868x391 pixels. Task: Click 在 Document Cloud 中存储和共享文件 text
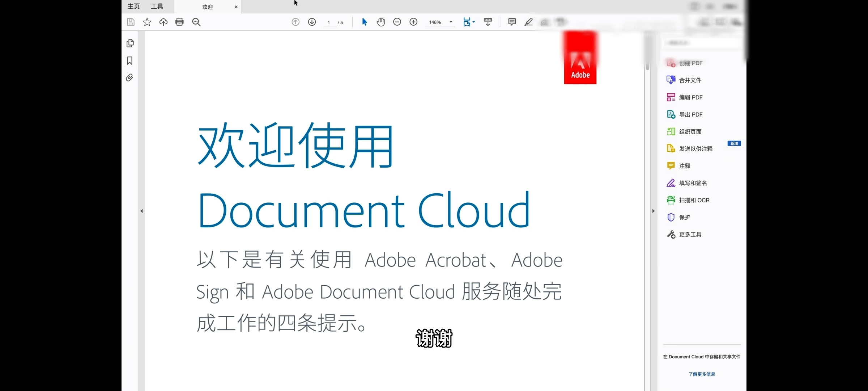pos(702,357)
